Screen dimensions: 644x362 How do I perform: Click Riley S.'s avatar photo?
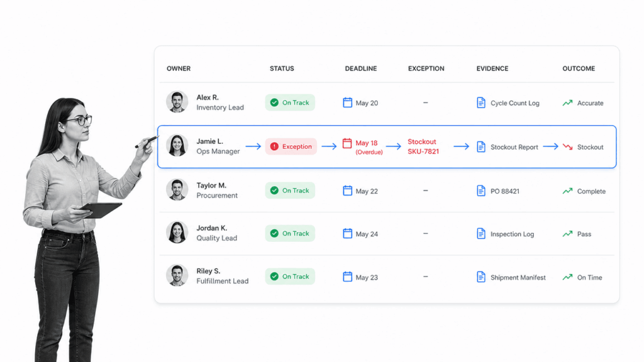(177, 275)
